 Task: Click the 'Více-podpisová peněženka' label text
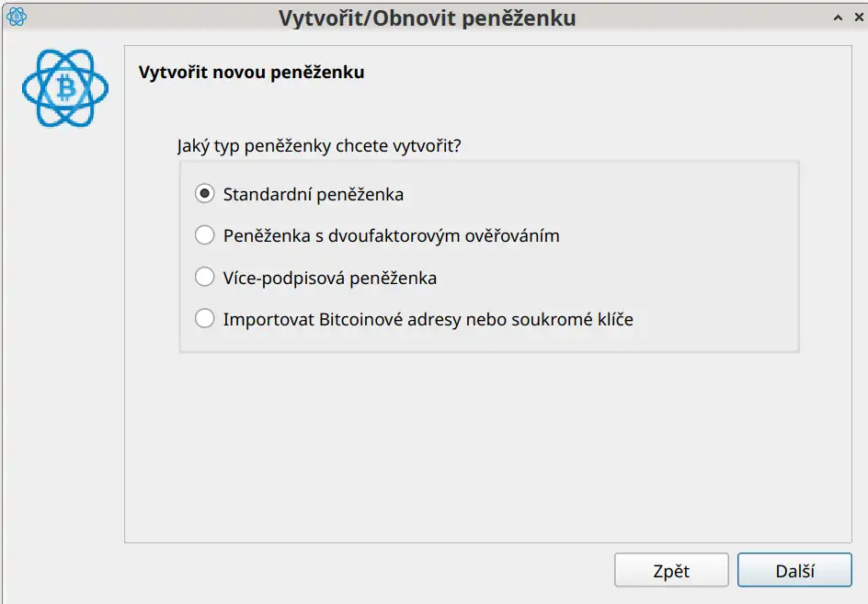329,277
